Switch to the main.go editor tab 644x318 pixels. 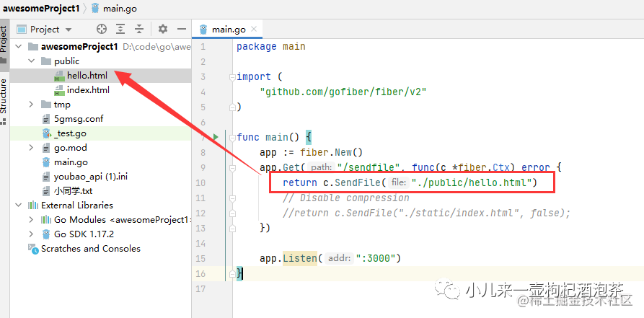pos(226,30)
